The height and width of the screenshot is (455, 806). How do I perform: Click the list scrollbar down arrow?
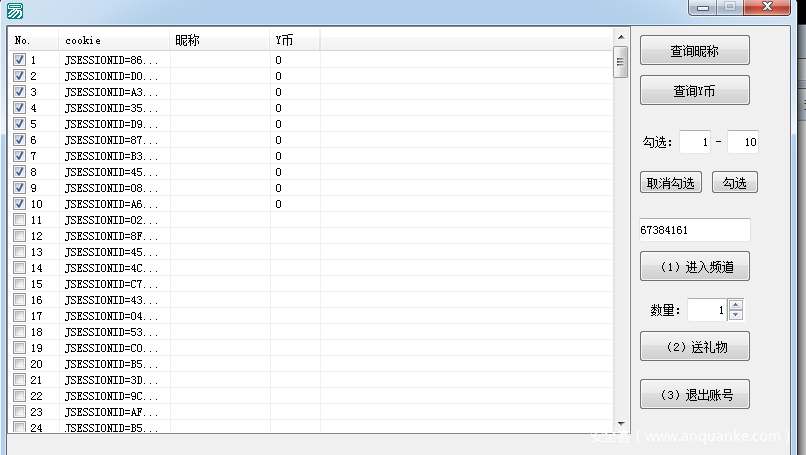(x=620, y=424)
